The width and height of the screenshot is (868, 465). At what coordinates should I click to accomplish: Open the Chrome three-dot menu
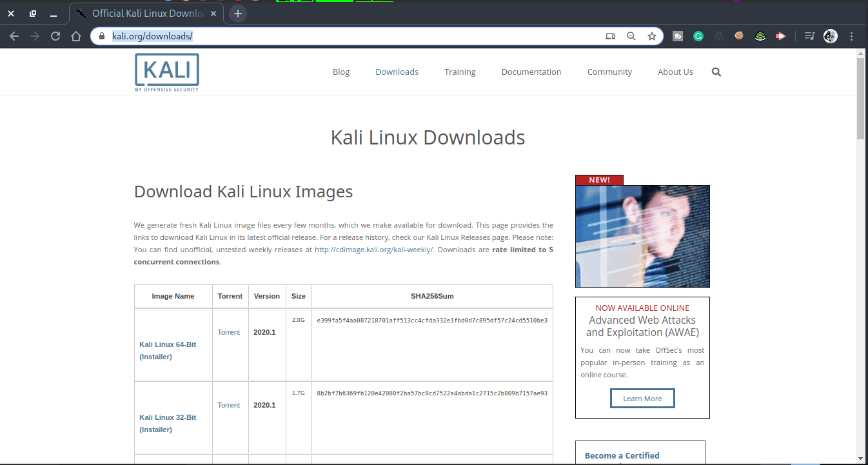coord(852,36)
